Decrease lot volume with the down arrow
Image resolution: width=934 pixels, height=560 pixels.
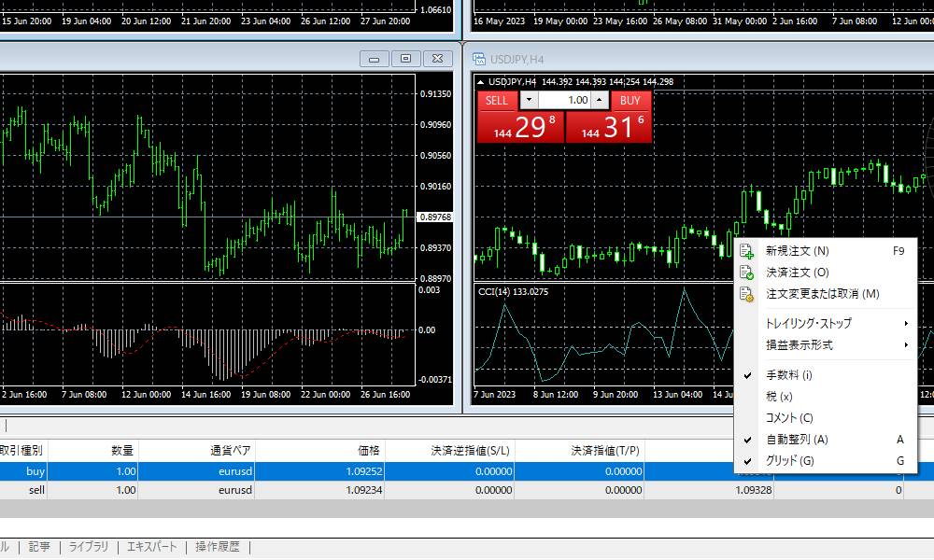(x=529, y=100)
